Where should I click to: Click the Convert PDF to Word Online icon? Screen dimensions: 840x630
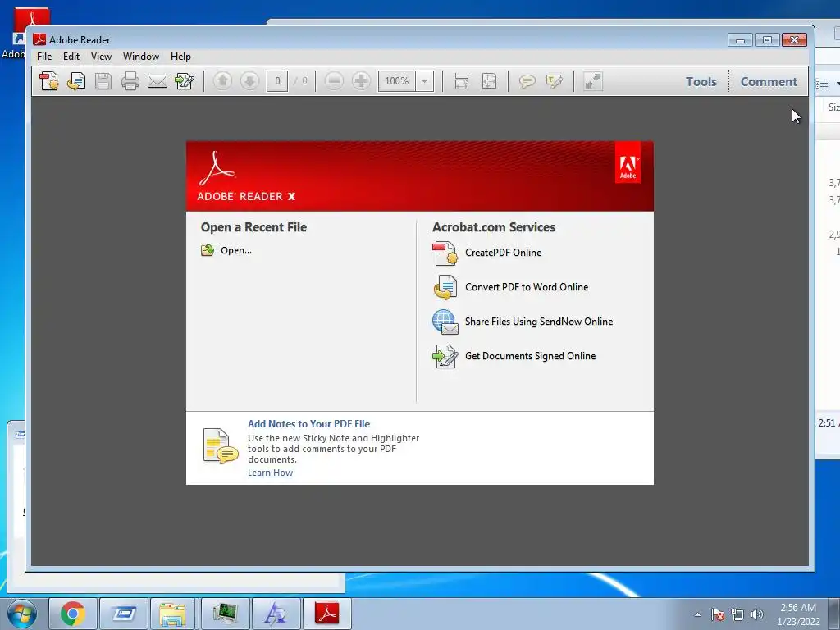445,287
